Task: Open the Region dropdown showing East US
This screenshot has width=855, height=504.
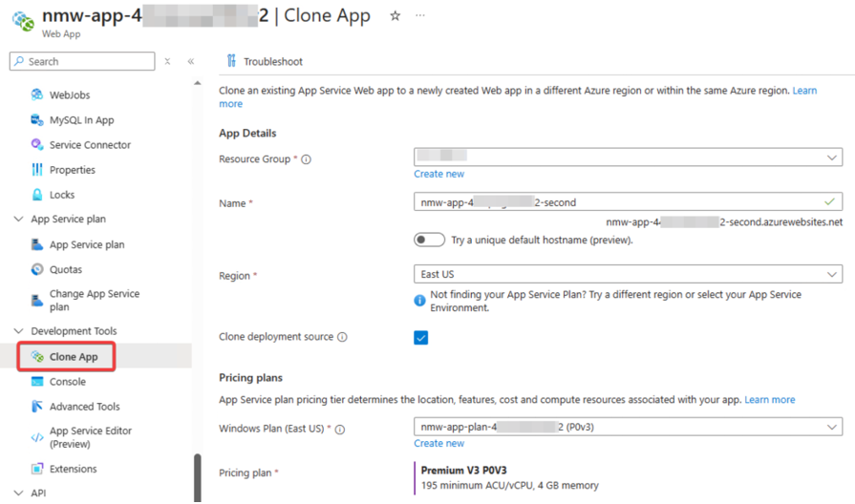Action: [x=629, y=274]
